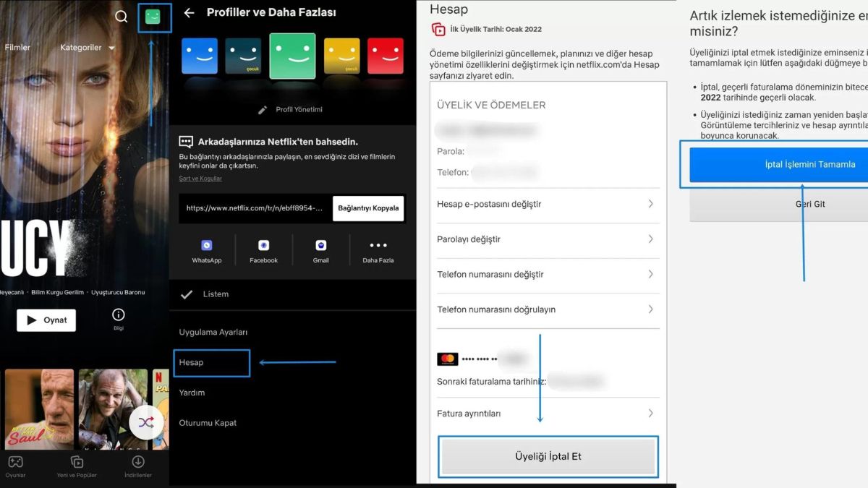Tap the shuffle play icon

pos(146,421)
